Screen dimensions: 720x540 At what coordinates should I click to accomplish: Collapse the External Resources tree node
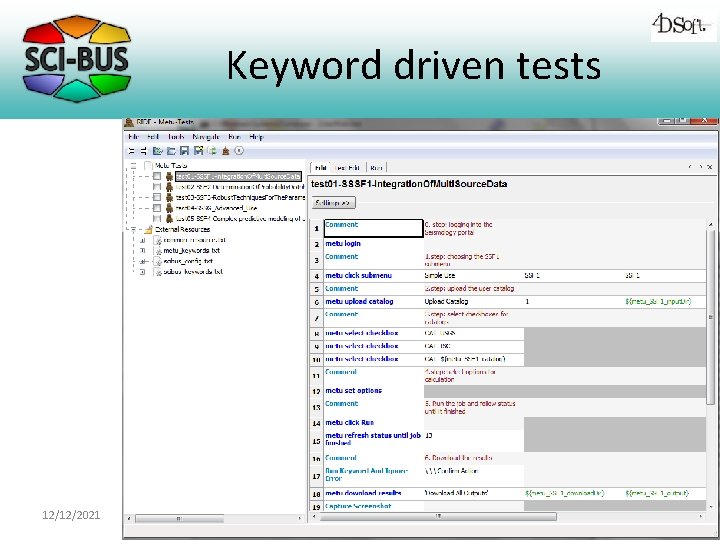click(134, 229)
